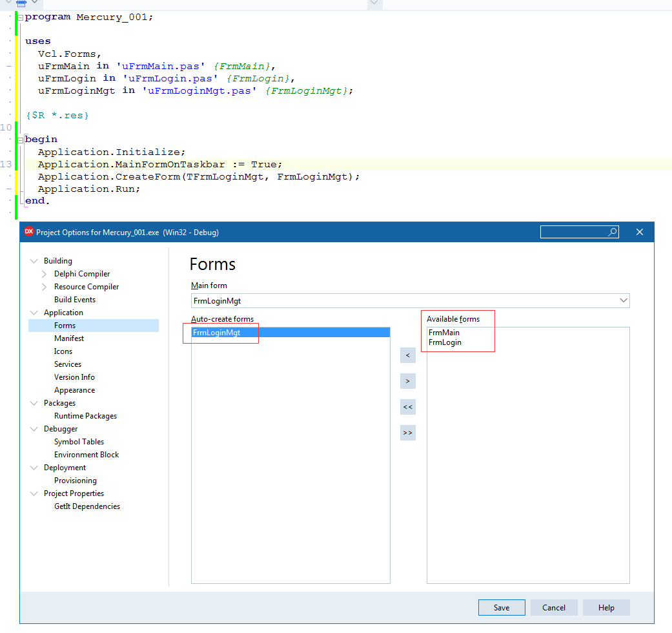The width and height of the screenshot is (672, 633).
Task: Click the Cancel button
Action: coord(554,607)
